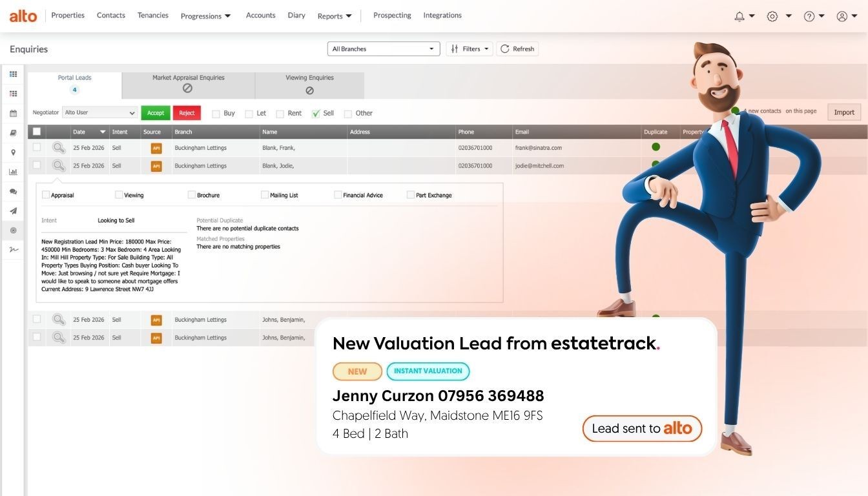Check the Mailing List option

[265, 194]
